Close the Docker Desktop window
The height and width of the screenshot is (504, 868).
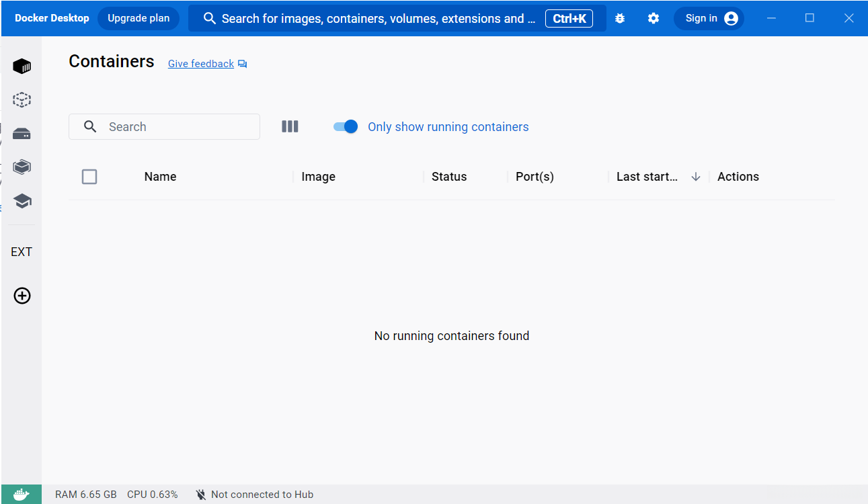(849, 18)
